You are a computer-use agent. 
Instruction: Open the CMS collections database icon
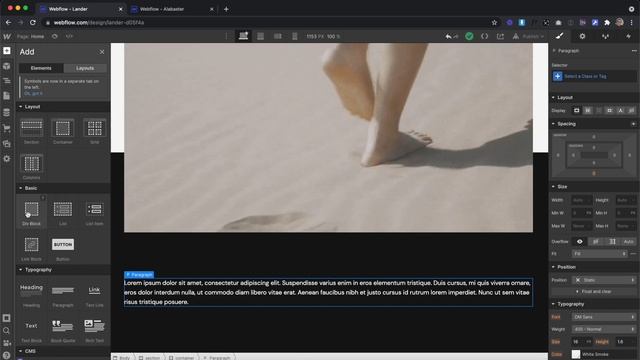[x=7, y=112]
